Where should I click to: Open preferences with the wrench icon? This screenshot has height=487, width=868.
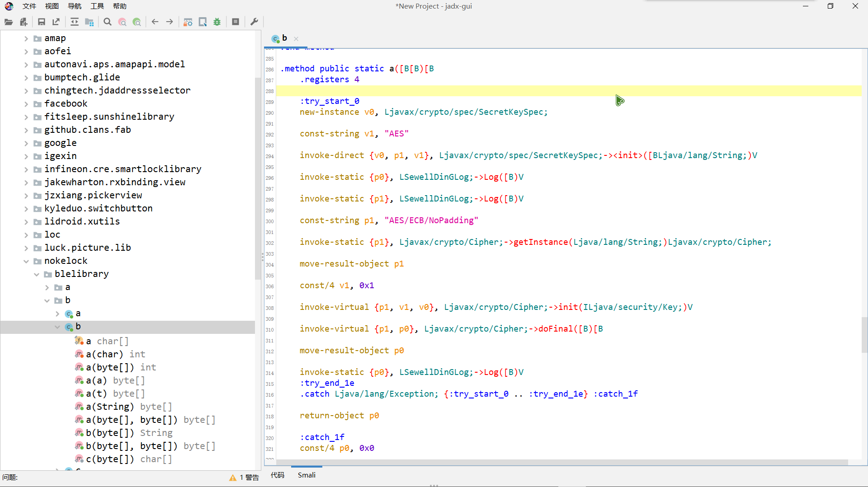point(254,22)
